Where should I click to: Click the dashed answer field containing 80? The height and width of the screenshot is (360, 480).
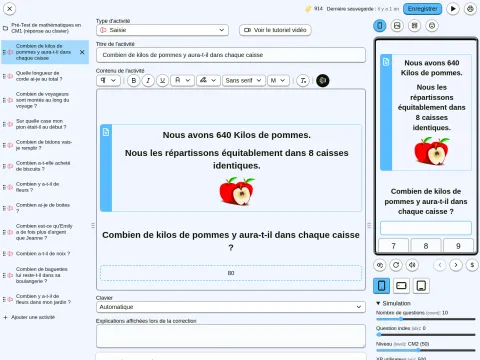[x=231, y=273]
